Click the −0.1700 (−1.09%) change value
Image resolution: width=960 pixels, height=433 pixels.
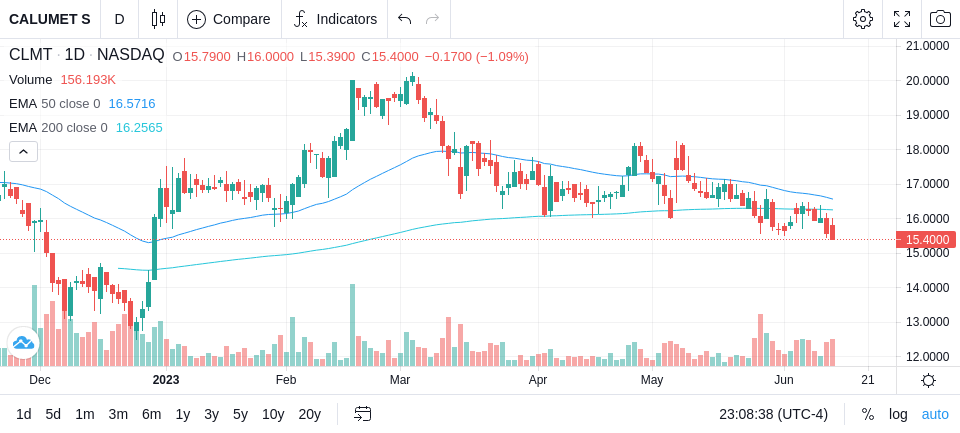pos(476,57)
